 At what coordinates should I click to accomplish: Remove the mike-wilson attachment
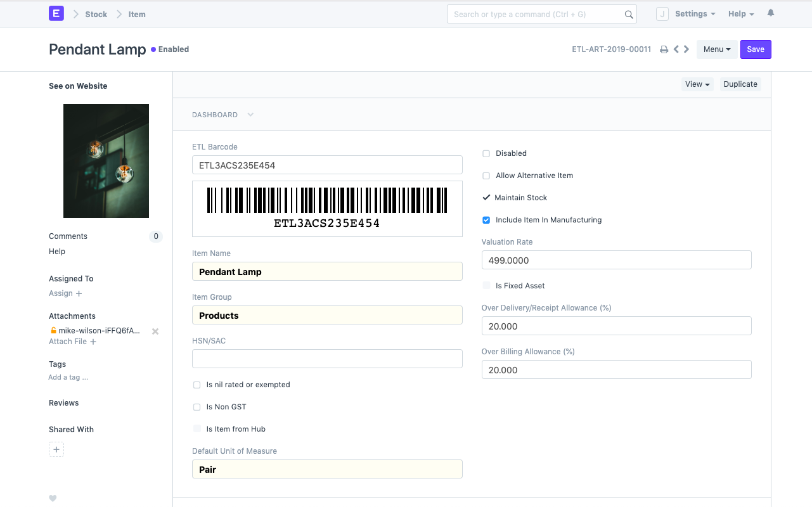click(x=155, y=331)
